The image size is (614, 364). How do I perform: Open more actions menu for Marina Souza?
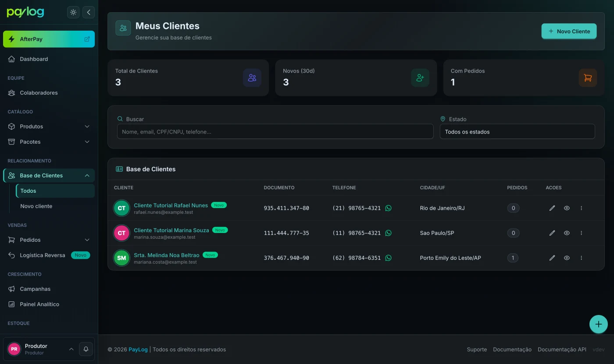581,233
